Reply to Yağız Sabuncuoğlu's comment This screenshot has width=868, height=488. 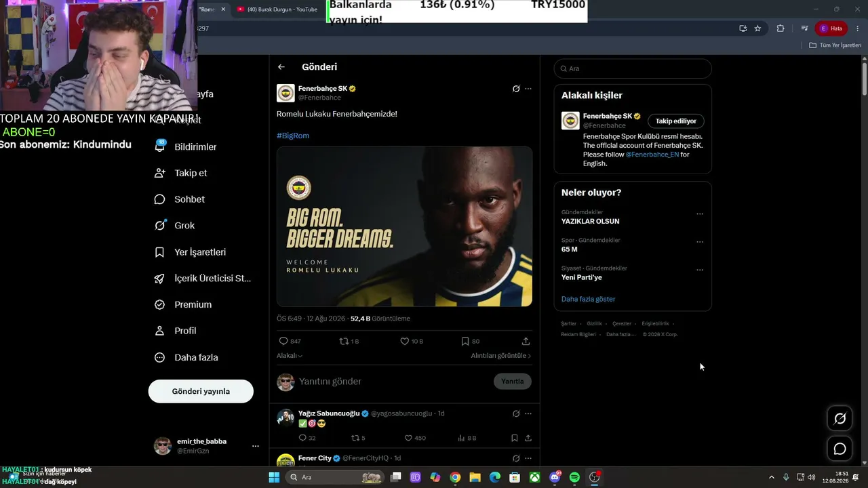click(x=307, y=438)
